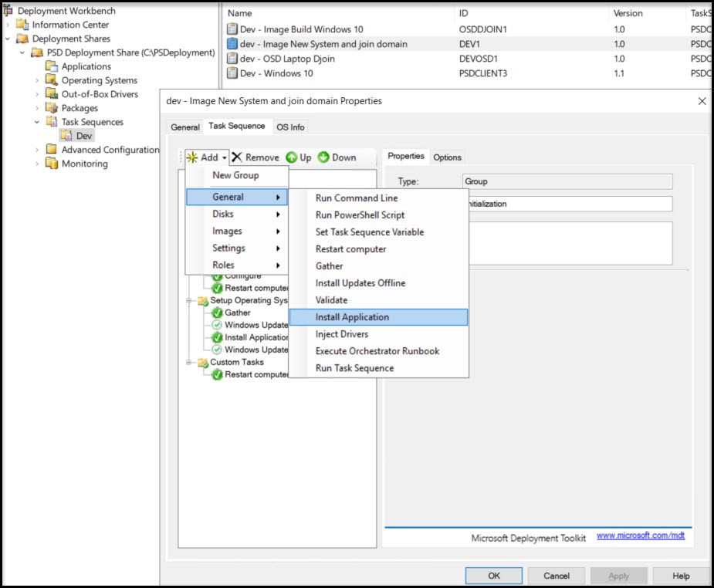Collapse the Custom Tasks group

(188, 362)
